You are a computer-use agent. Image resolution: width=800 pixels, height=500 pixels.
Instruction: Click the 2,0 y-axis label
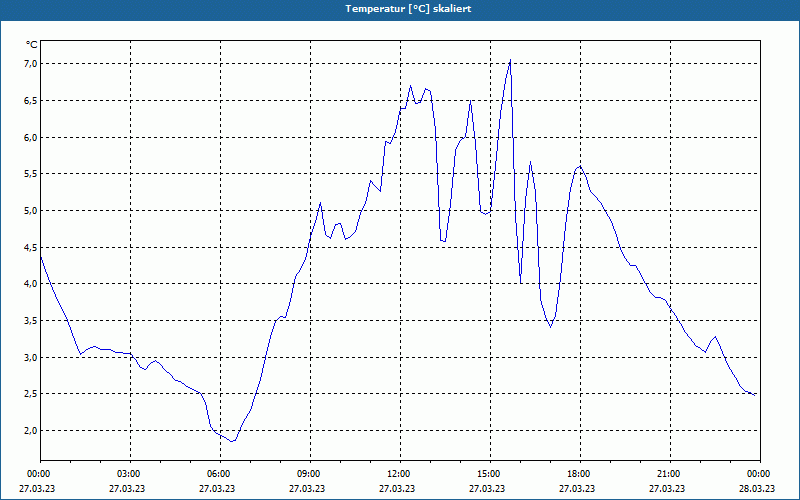coord(31,431)
